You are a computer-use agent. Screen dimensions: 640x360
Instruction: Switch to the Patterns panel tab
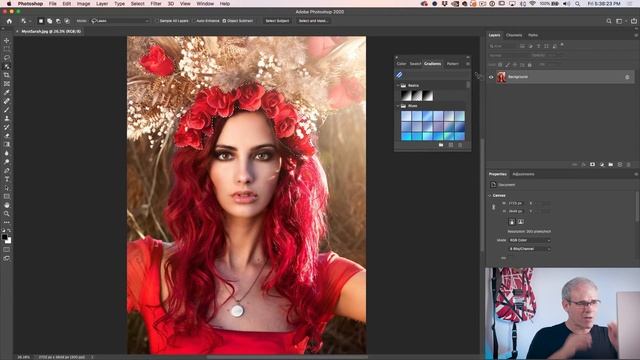pos(452,64)
